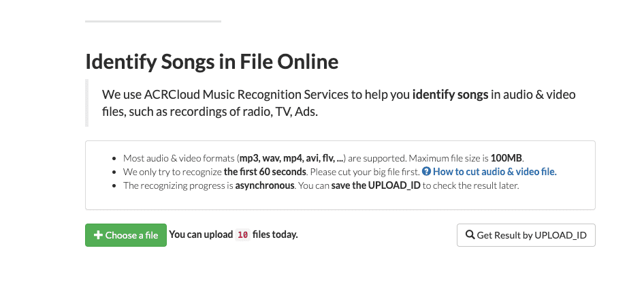Click the blue question mark help icon

click(426, 171)
